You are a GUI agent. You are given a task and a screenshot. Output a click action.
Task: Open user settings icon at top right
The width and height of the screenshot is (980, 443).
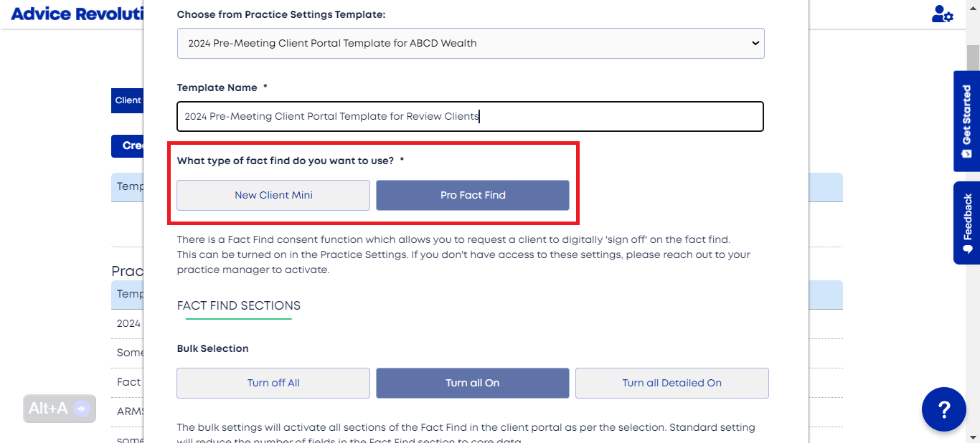pos(942,14)
